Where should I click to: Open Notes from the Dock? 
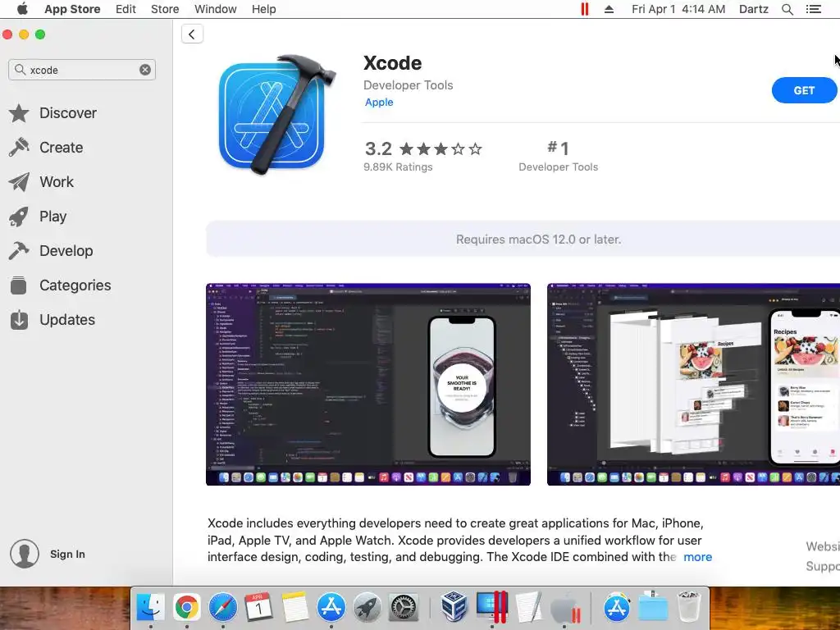294,608
